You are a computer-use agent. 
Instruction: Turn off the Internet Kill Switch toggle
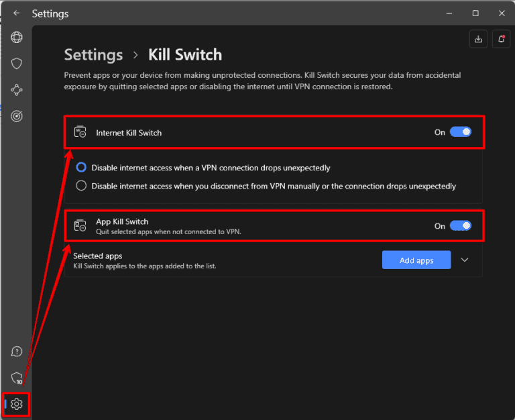pos(460,132)
